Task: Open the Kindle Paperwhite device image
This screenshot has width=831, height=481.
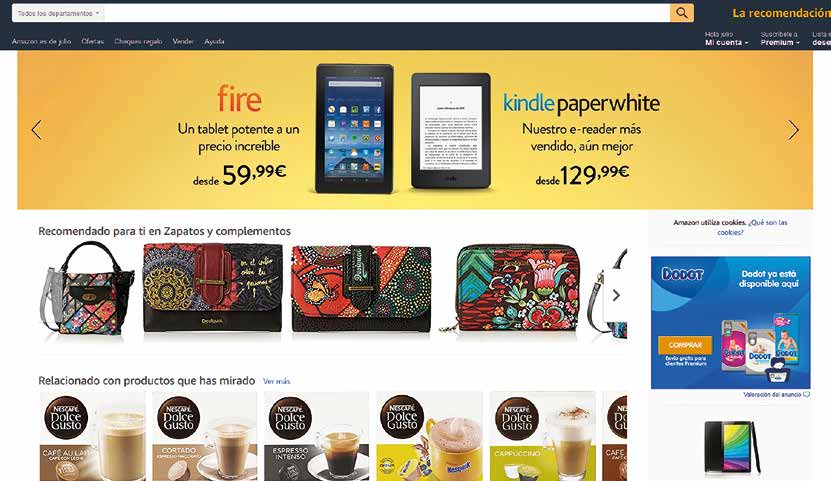Action: coord(451,131)
